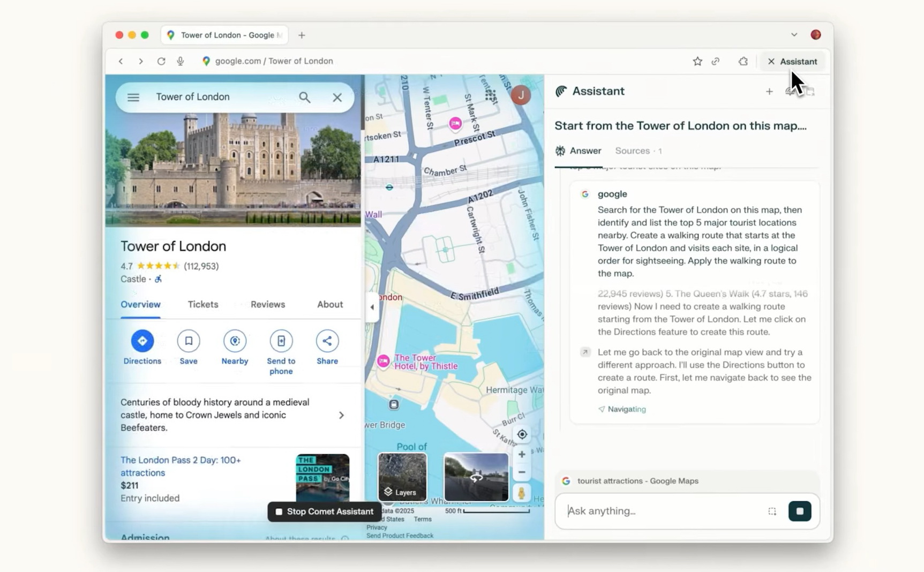Switch to the About tab

pos(330,304)
